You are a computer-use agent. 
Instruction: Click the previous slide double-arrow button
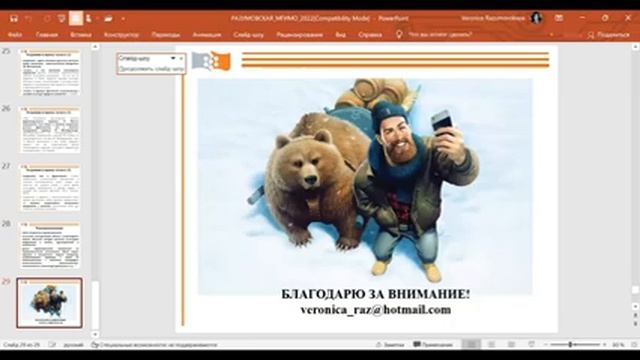click(x=636, y=316)
